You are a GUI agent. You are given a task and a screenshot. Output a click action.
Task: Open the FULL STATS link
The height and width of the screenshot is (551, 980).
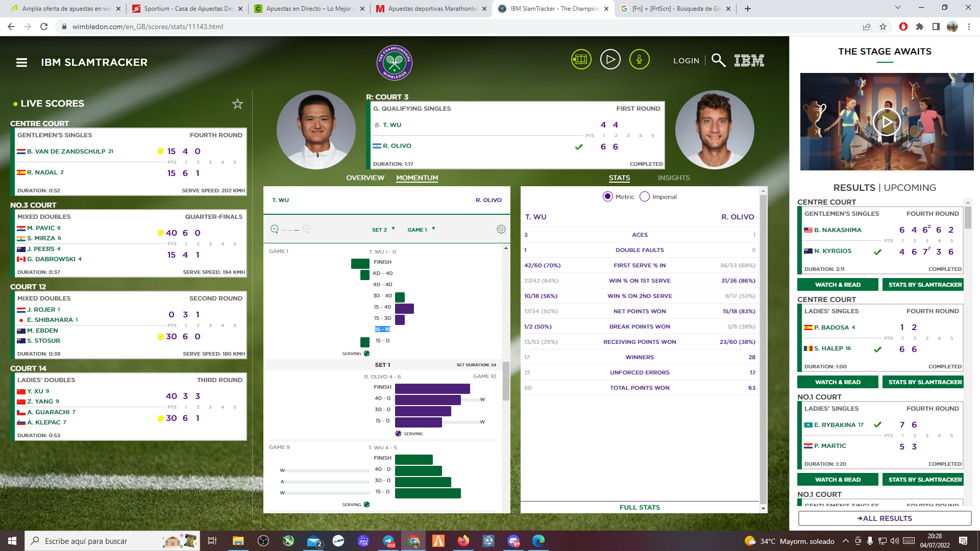640,508
